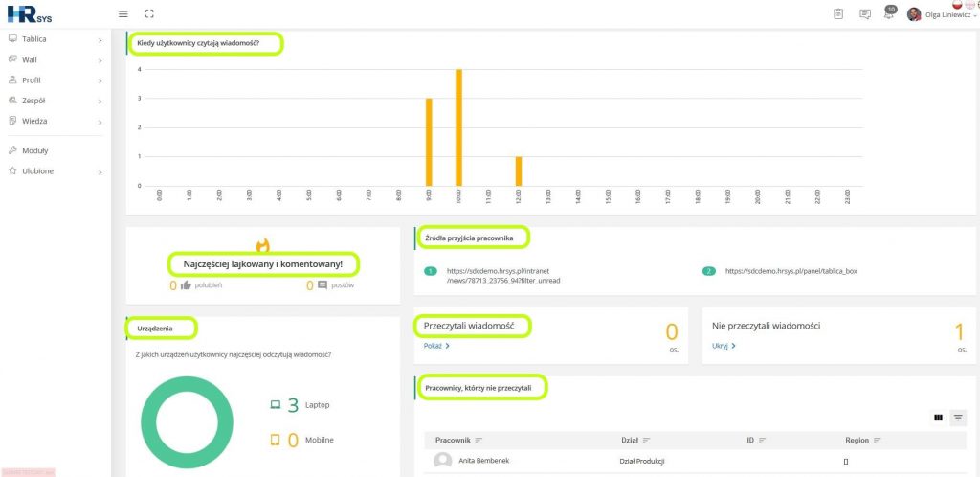Open the clipboard tasks icon in header
This screenshot has width=980, height=477.
pyautogui.click(x=838, y=13)
